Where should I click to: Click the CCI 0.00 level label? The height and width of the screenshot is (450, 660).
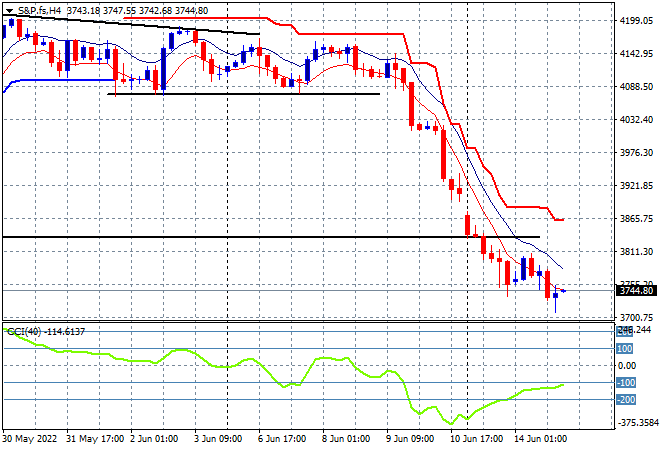[x=627, y=365]
